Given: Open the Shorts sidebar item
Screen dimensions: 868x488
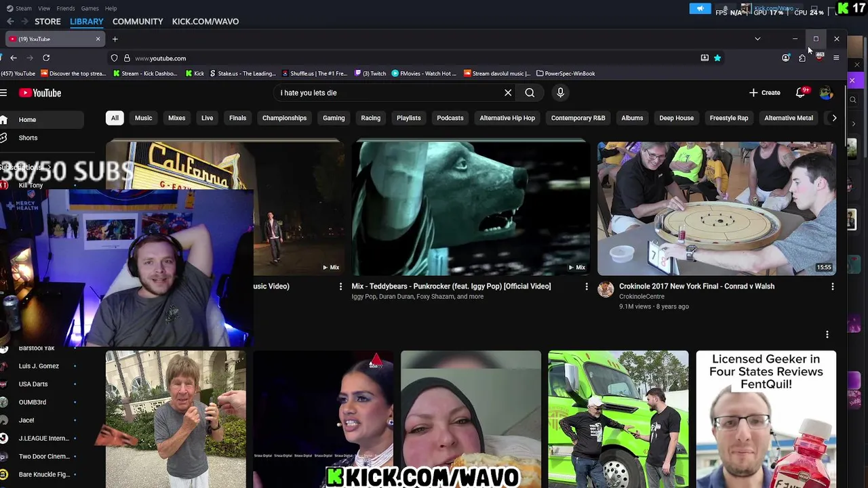Looking at the screenshot, I should click(x=42, y=138).
